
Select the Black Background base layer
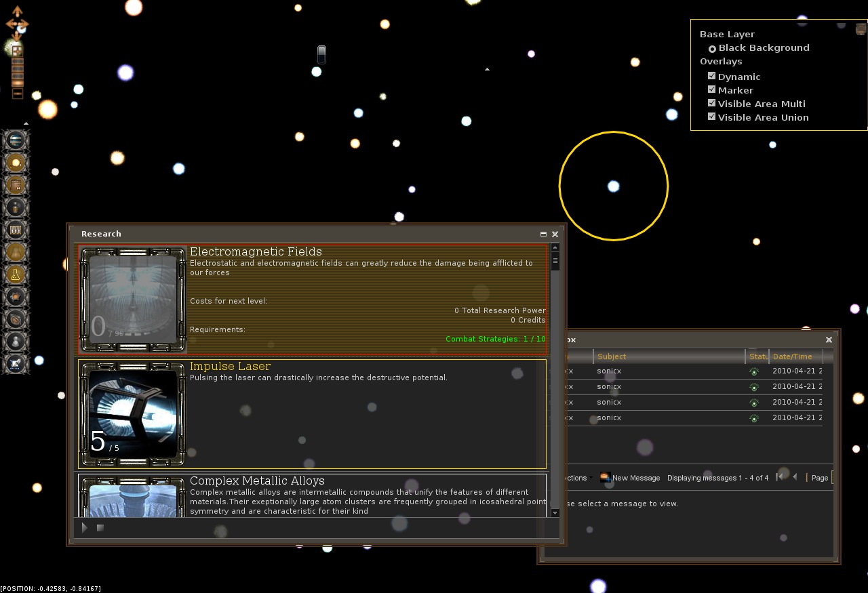[x=712, y=49]
